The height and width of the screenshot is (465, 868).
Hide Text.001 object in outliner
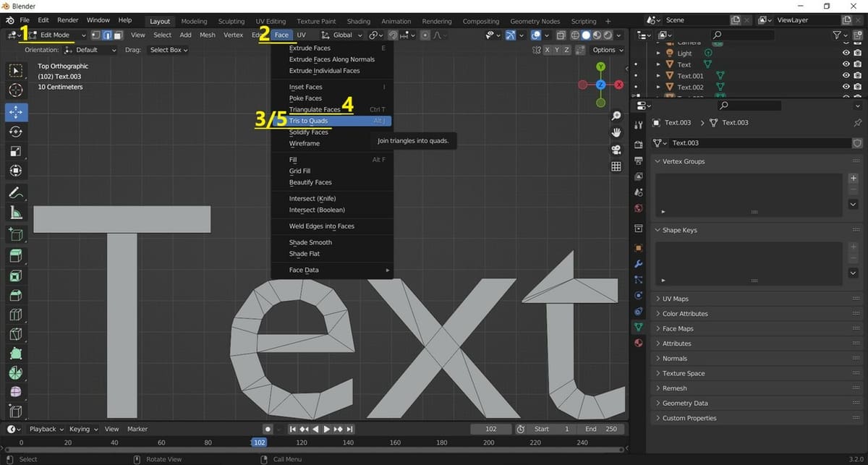tap(846, 75)
